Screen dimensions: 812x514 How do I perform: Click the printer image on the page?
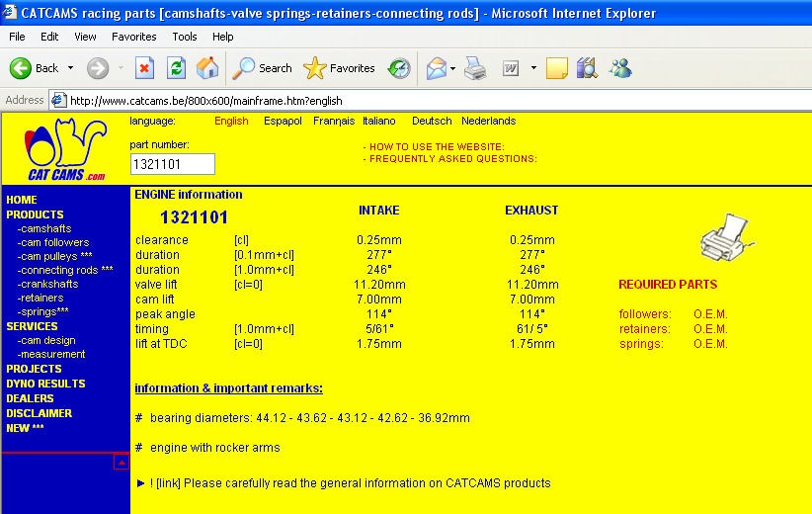tap(726, 237)
